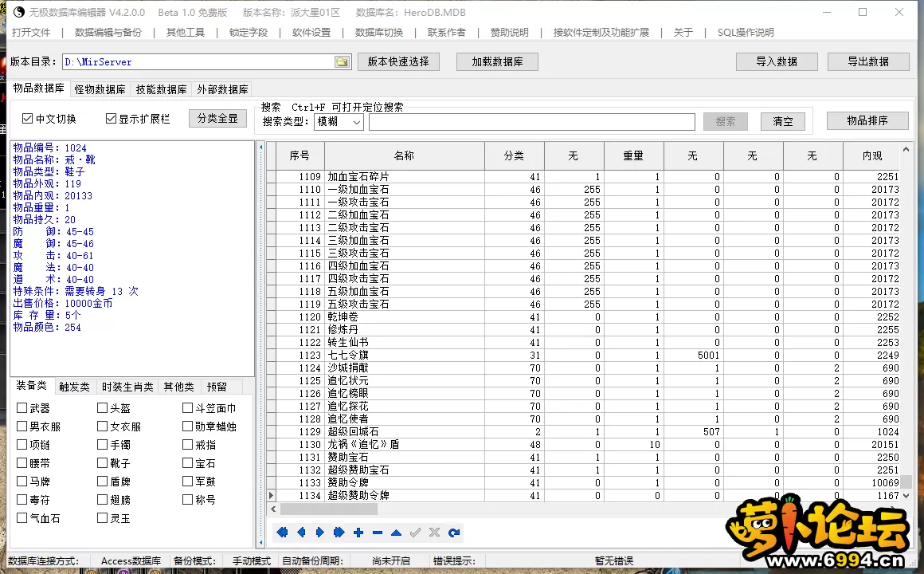Go to the first record in navigator
924x574 pixels.
click(282, 533)
